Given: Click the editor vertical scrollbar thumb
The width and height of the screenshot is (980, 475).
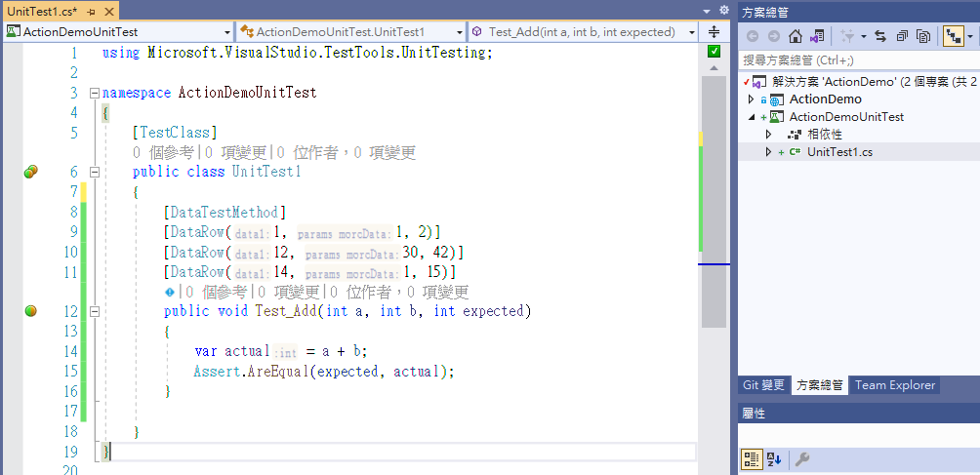Looking at the screenshot, I should [x=715, y=202].
